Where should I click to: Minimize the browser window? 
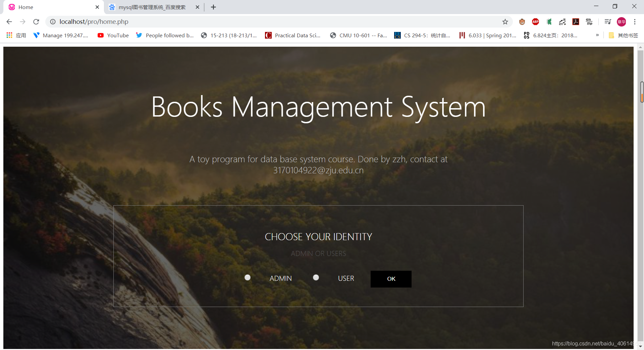click(596, 6)
